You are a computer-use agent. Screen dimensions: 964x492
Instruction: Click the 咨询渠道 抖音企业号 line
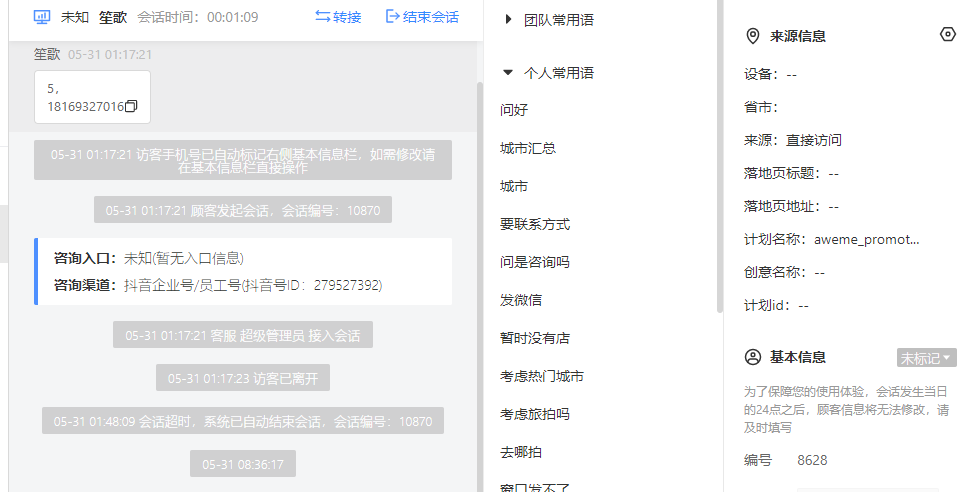[218, 285]
